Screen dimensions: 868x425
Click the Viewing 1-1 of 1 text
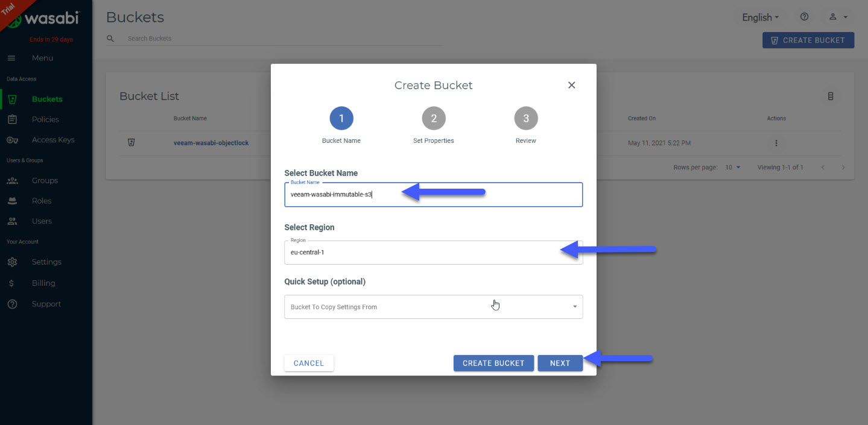point(780,167)
